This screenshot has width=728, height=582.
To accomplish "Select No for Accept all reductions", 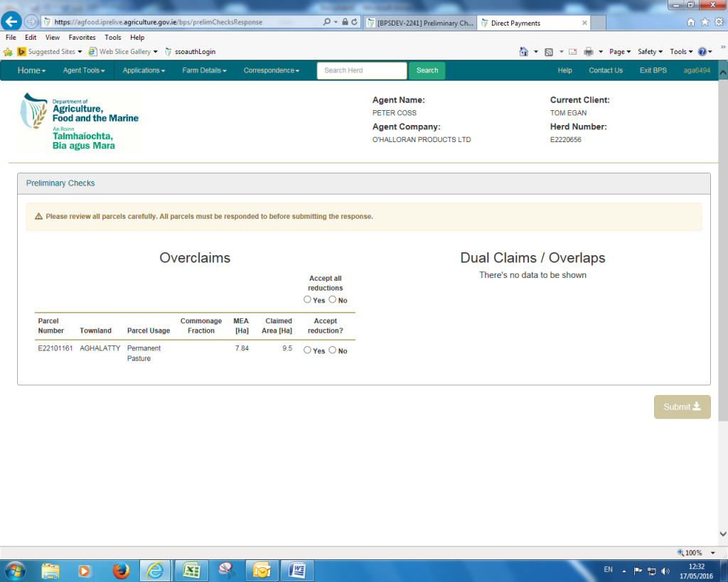I will click(x=332, y=300).
